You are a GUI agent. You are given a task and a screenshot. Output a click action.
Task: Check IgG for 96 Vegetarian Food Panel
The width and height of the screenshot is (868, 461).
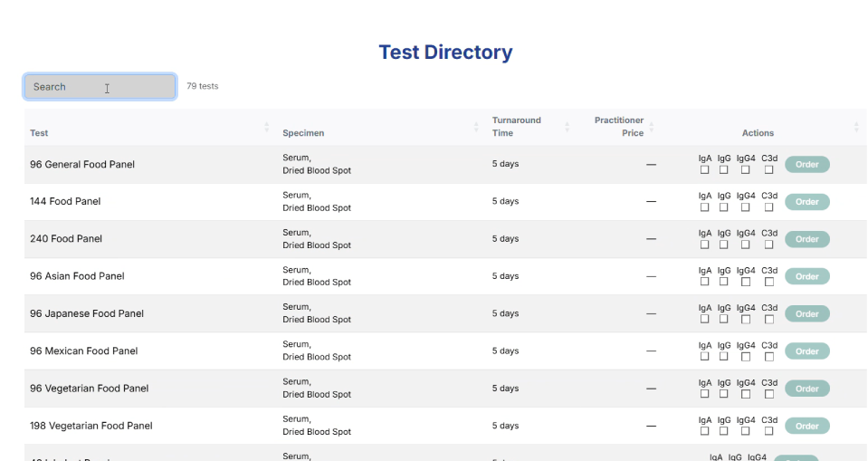(x=723, y=394)
